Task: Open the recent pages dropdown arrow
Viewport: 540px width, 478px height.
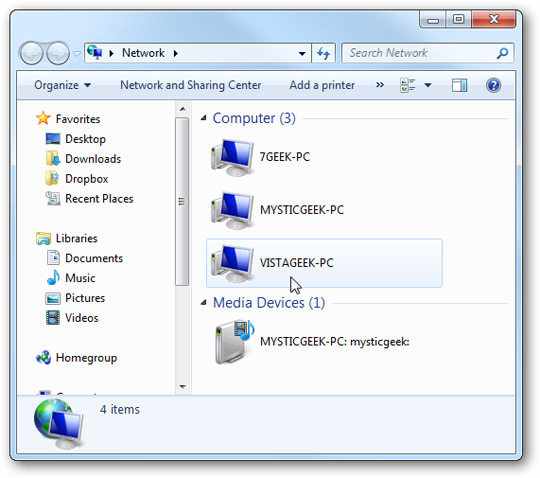Action: coord(77,53)
